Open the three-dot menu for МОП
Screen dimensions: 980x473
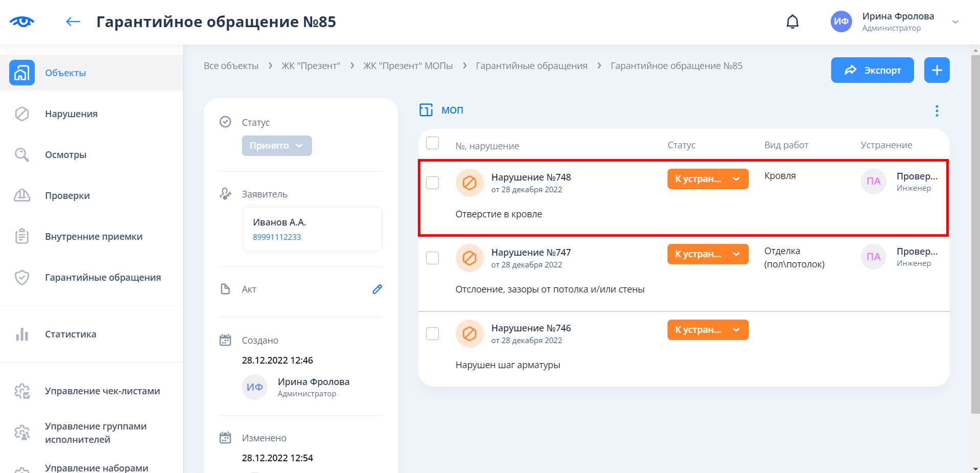tap(937, 111)
